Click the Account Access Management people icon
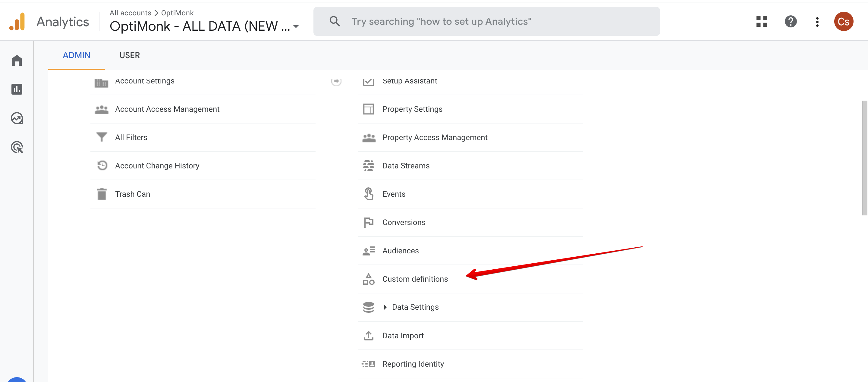Screen dimensions: 868x382 [102, 109]
